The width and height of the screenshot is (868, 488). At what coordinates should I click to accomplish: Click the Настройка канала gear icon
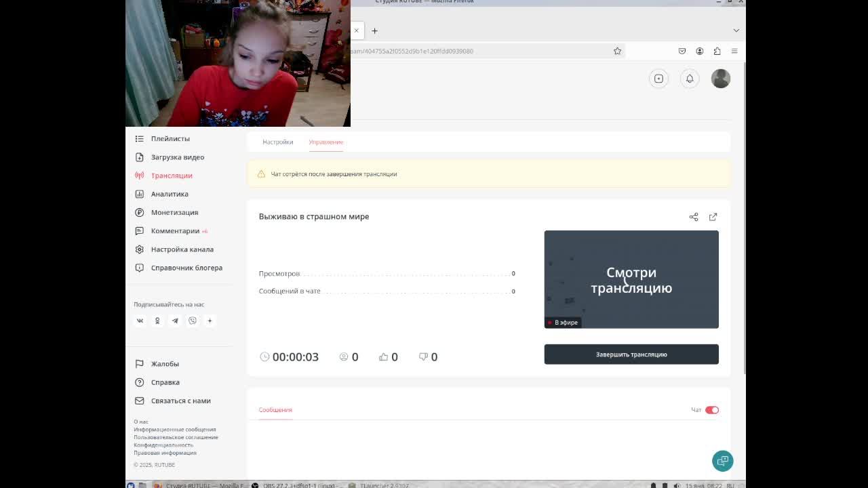[x=139, y=249]
